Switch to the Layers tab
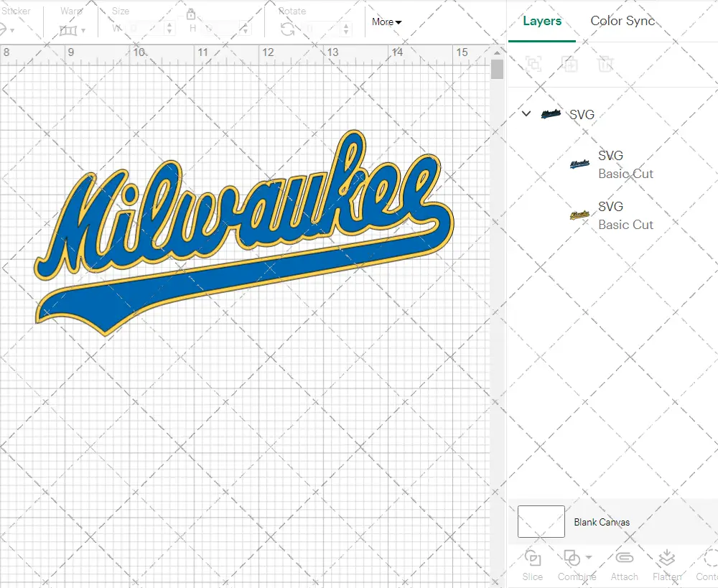This screenshot has height=588, width=718. click(542, 21)
